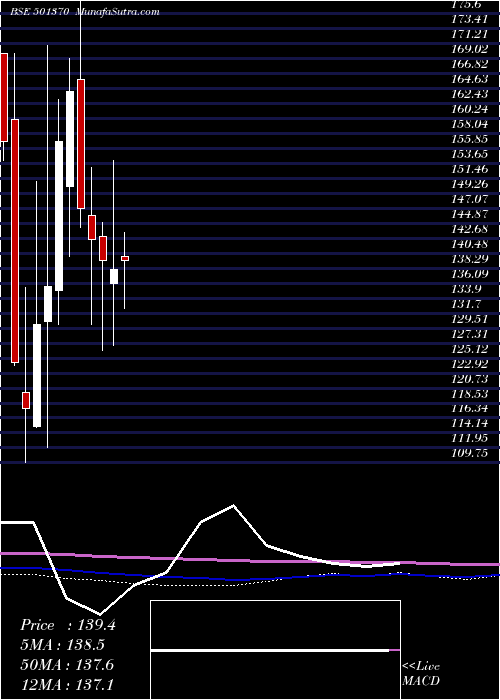Click the 171.21 price axis label
500x700 pixels.
pos(471,34)
